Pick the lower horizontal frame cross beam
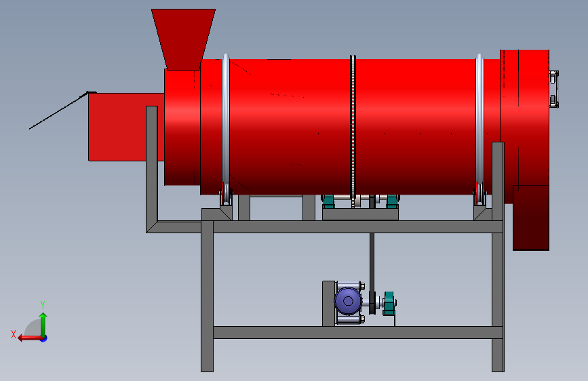588x381 pixels. click(357, 332)
